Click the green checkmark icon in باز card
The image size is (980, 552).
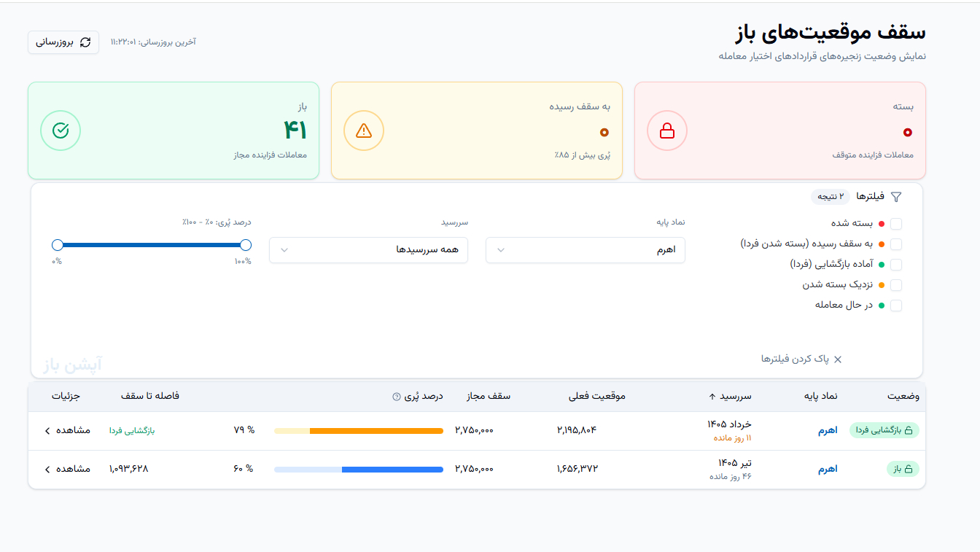[x=61, y=131]
